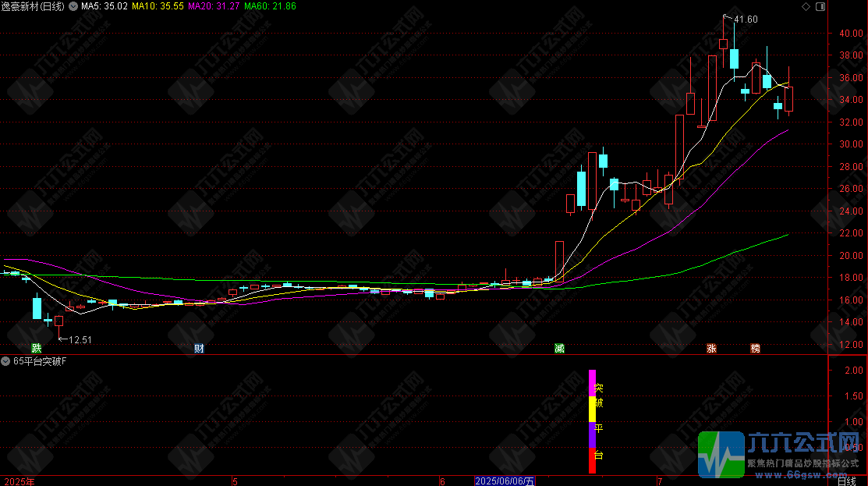
Task: Toggle the side panel icon at chart top-right
Action: 820,7
